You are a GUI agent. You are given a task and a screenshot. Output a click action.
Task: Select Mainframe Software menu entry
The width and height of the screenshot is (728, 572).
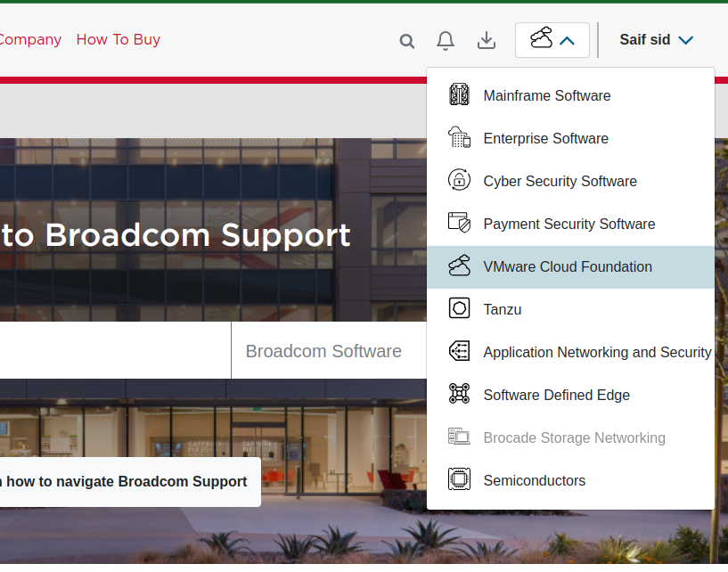pyautogui.click(x=570, y=95)
